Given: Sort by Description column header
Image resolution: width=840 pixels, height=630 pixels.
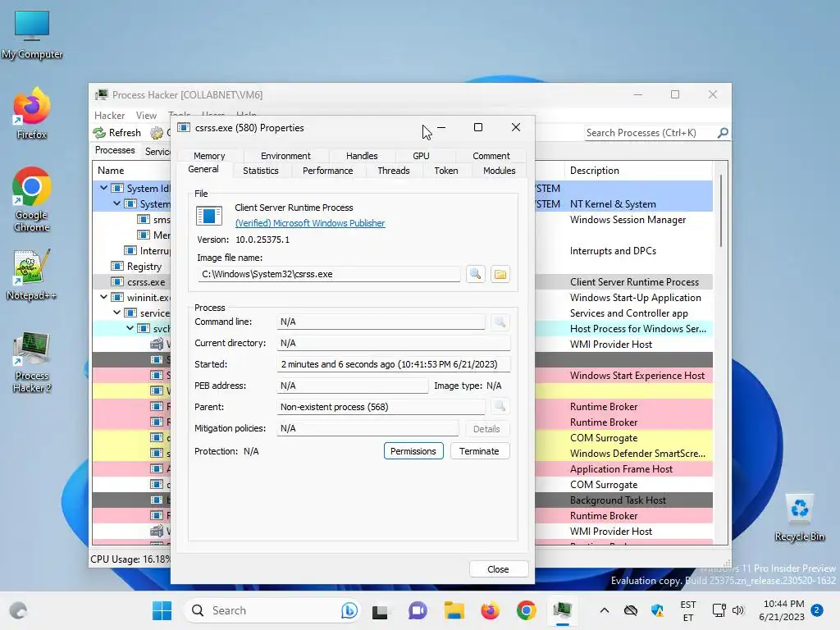Looking at the screenshot, I should tap(637, 171).
